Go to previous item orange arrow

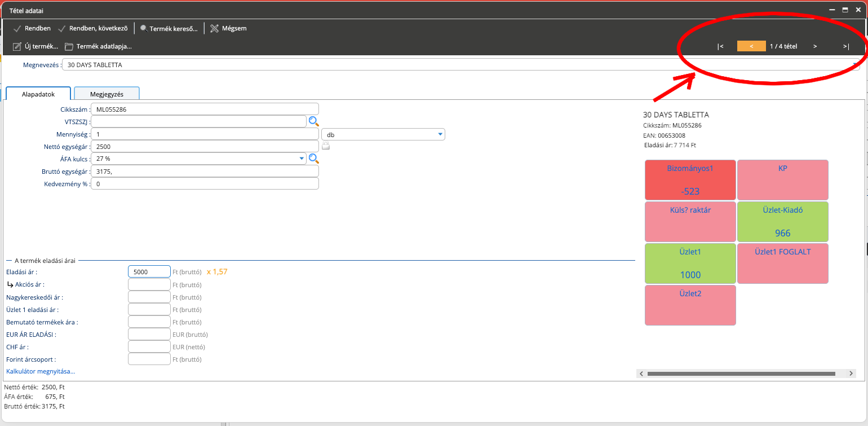[751, 46]
